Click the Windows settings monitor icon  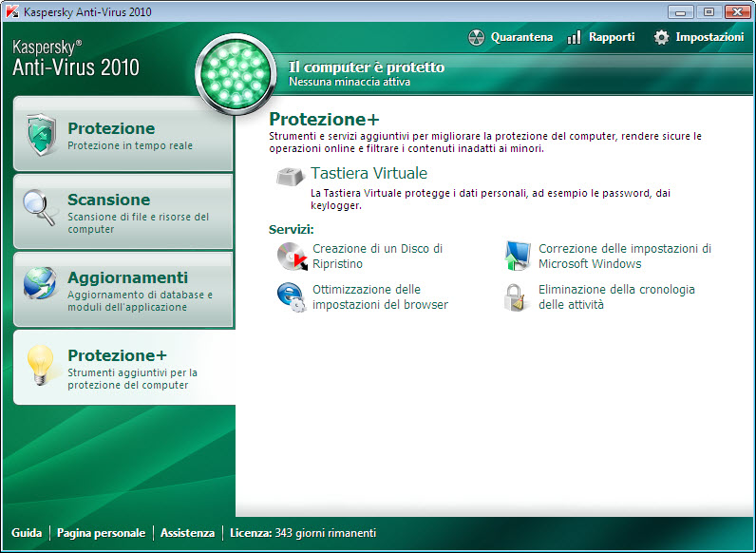[518, 256]
